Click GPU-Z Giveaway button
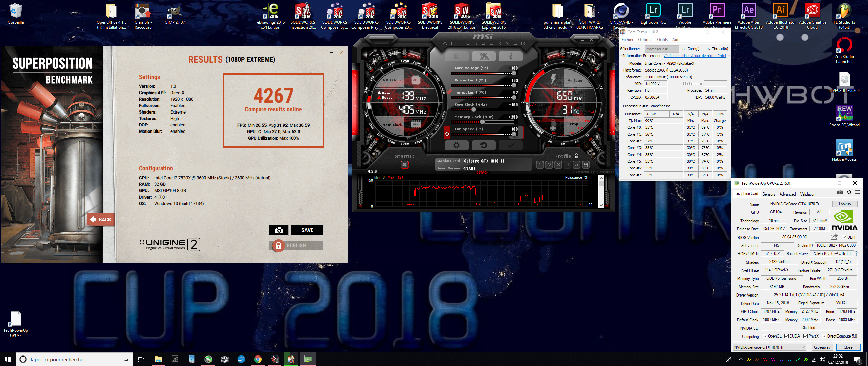868x366 pixels. tap(822, 347)
